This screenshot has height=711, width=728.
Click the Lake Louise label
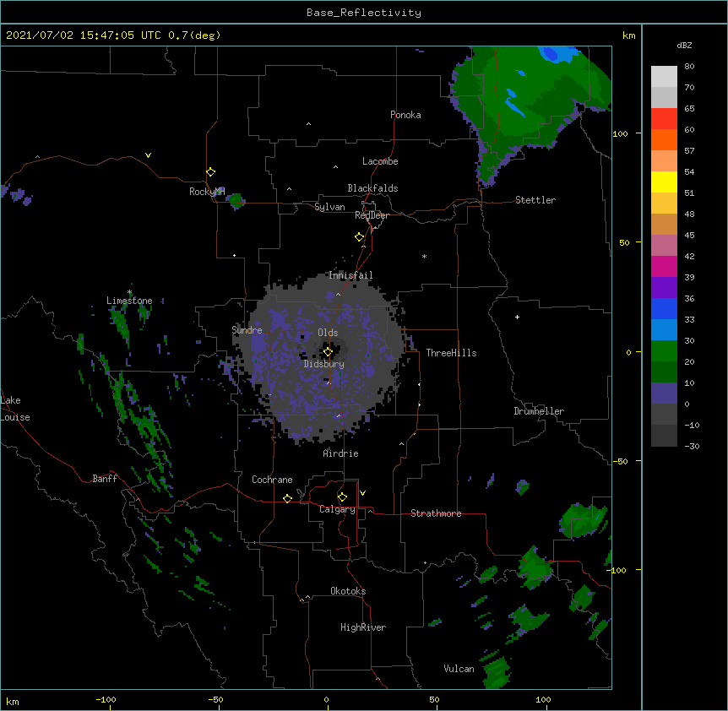pos(15,409)
